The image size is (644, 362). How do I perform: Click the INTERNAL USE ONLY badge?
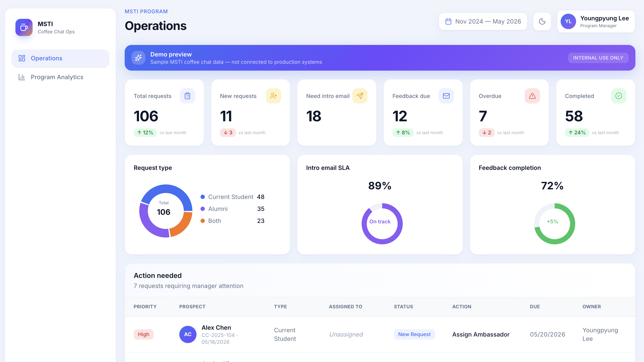point(598,58)
